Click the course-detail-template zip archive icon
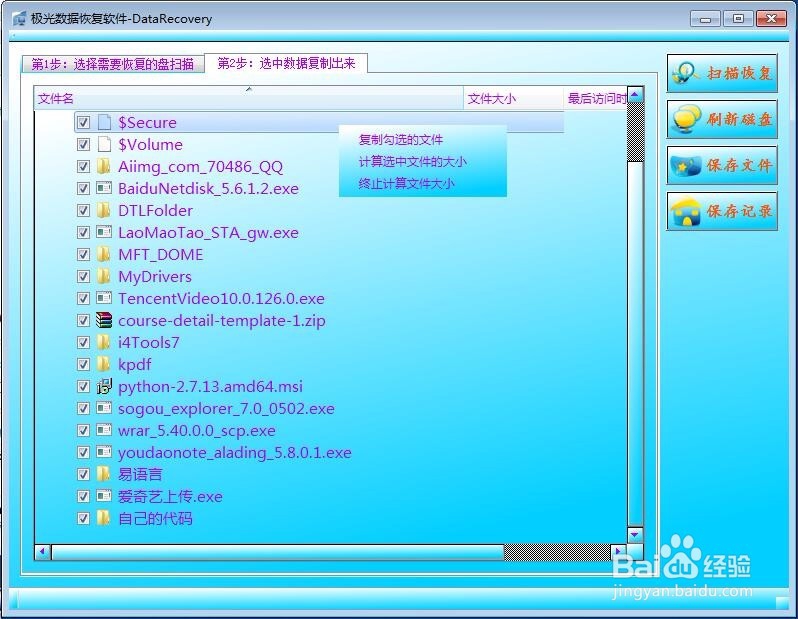The image size is (798, 619). coord(104,320)
